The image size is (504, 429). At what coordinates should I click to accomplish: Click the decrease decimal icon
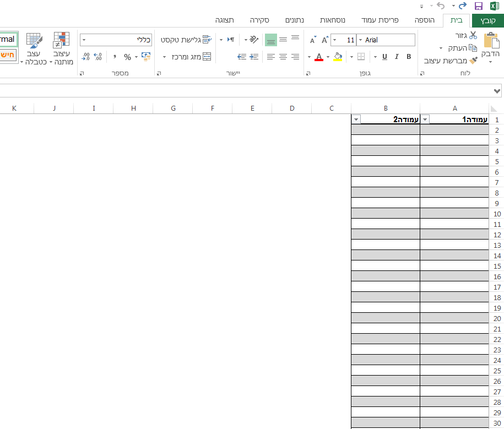pyautogui.click(x=85, y=57)
